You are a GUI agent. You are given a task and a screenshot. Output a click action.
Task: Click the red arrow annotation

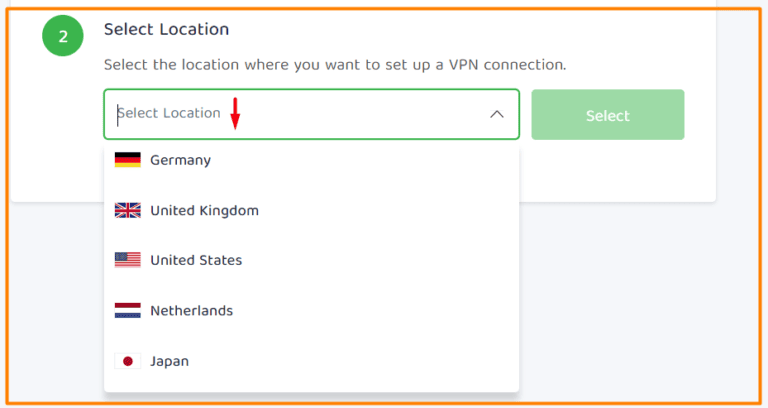235,113
